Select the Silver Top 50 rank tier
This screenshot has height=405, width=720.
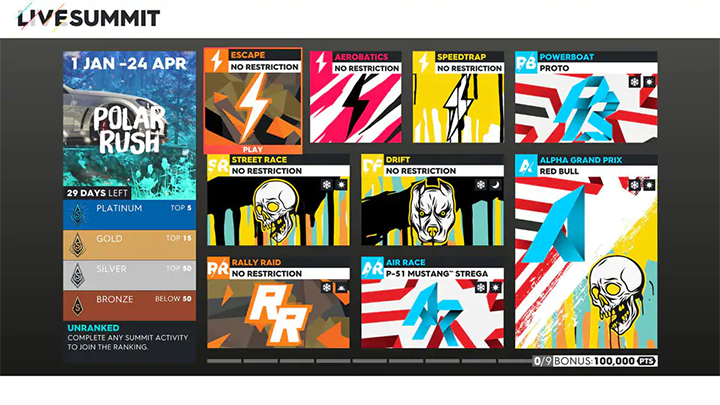129,275
